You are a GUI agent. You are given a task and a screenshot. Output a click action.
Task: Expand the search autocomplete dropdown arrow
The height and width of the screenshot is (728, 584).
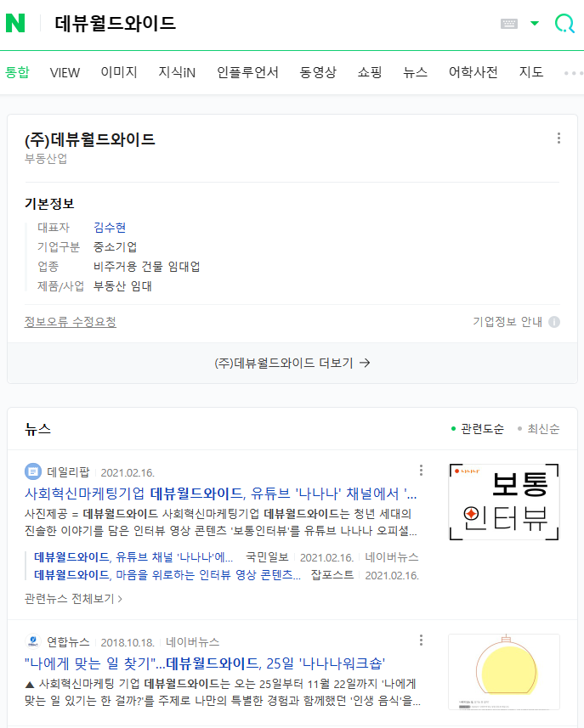(x=535, y=24)
